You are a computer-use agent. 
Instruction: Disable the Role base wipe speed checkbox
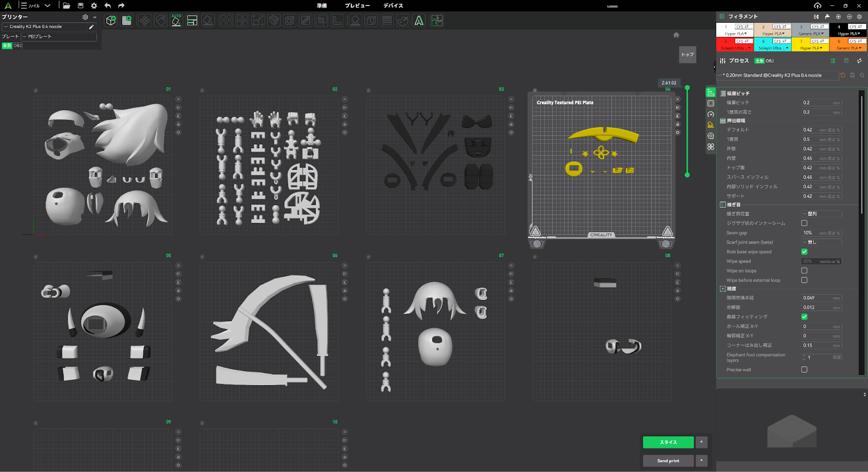click(x=804, y=252)
